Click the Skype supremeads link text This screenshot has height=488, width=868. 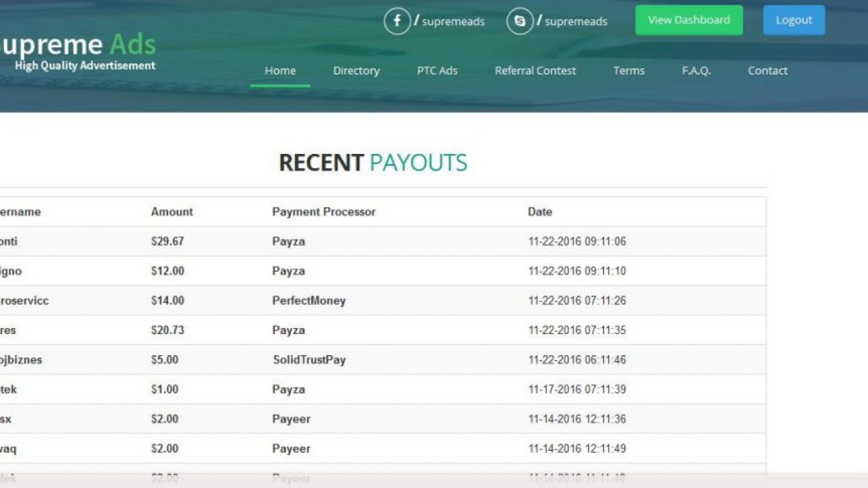click(x=576, y=22)
